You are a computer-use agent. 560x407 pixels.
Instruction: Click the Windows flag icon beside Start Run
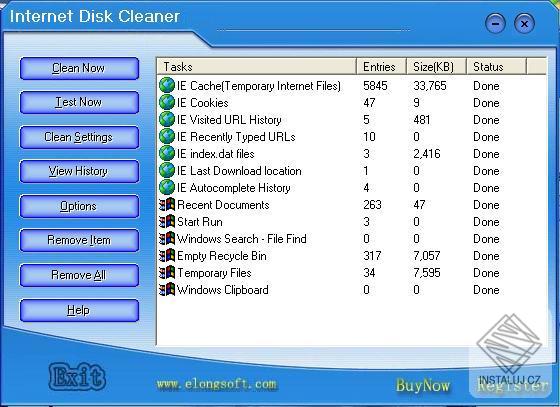click(x=167, y=222)
